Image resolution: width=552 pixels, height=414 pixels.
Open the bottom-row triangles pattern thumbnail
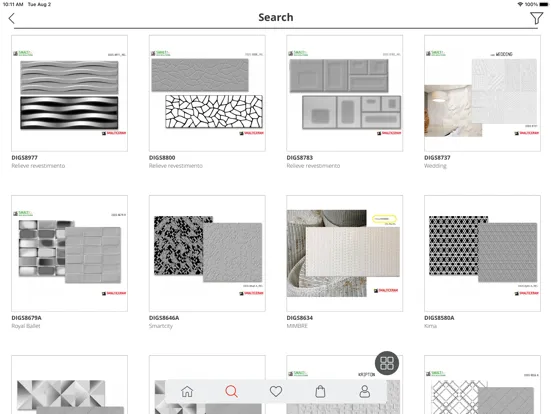pos(69,385)
